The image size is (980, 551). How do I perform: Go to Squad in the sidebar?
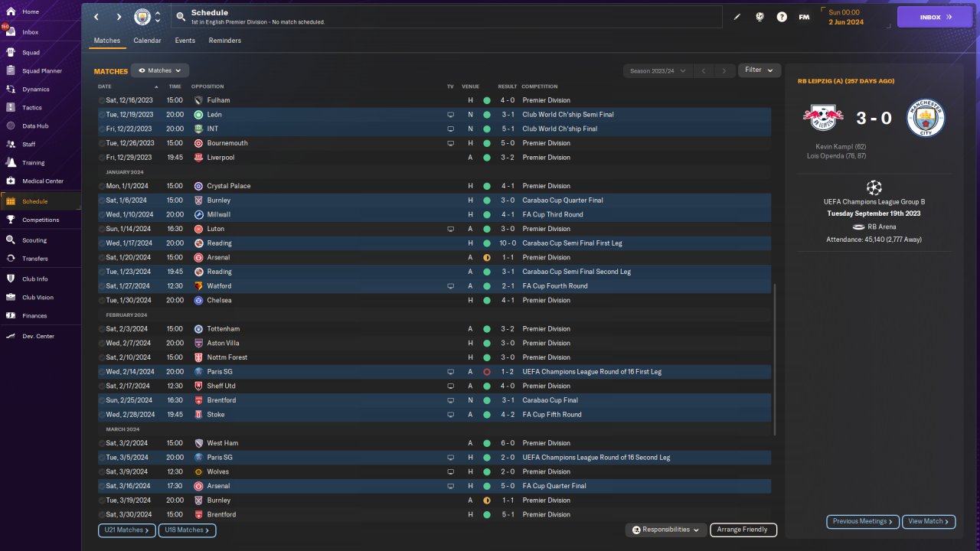[x=31, y=53]
